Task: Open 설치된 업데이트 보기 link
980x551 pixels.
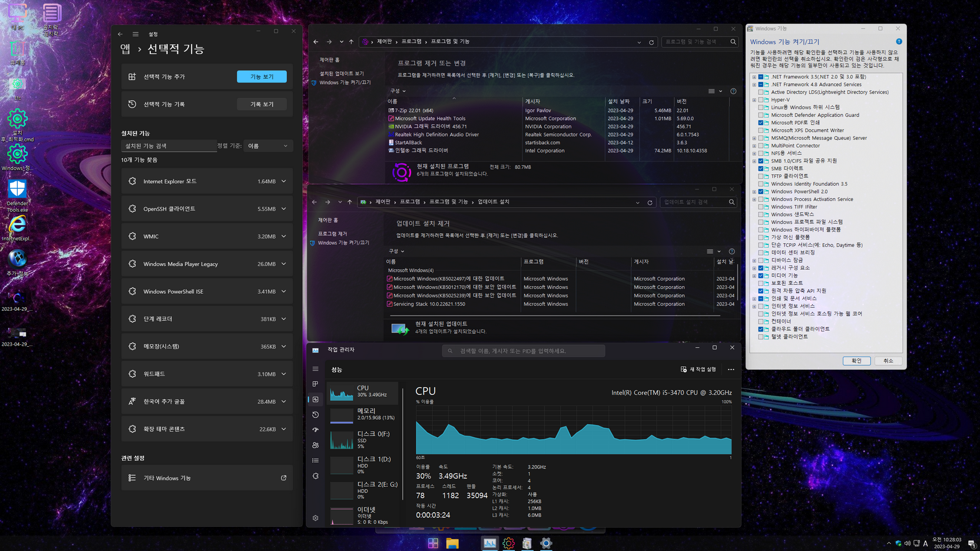Action: tap(342, 74)
